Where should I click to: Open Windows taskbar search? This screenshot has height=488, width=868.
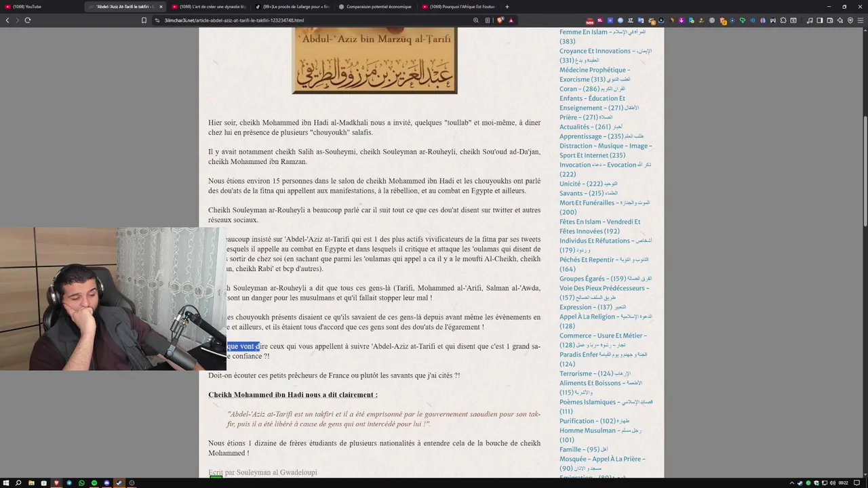(18, 483)
